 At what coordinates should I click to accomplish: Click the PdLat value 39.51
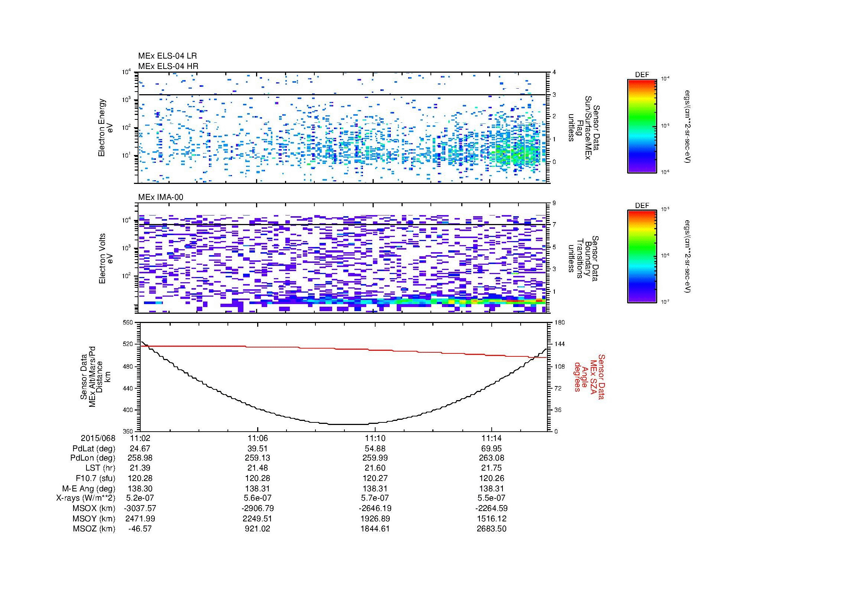258,449
